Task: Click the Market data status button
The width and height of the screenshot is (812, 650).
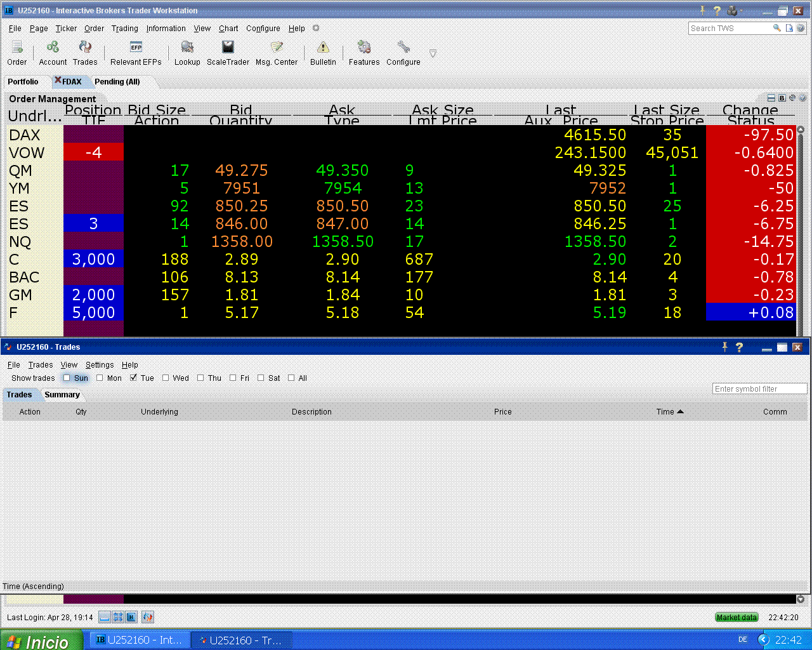Action: (x=737, y=617)
